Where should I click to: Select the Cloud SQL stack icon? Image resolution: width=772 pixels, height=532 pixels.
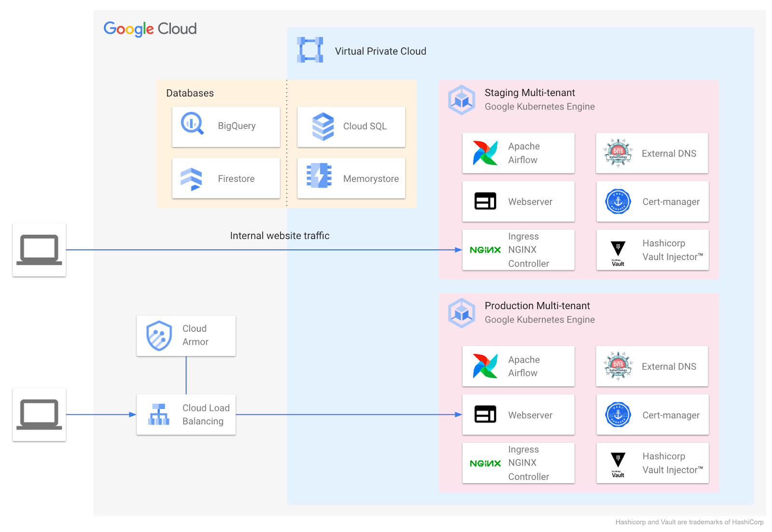[323, 126]
